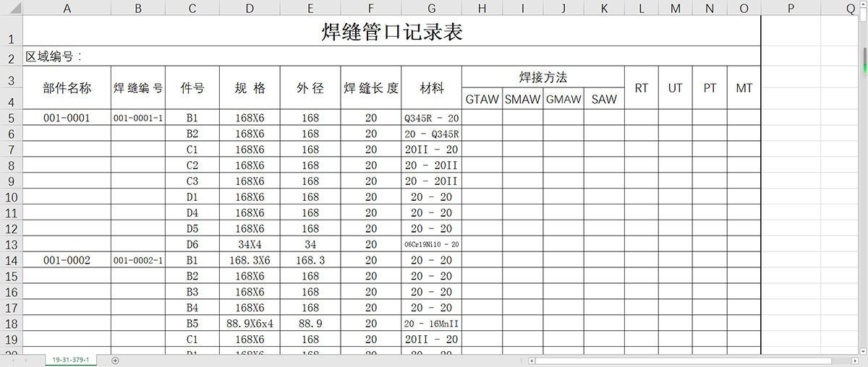Select part number cell B4
868x367 pixels.
(x=192, y=308)
